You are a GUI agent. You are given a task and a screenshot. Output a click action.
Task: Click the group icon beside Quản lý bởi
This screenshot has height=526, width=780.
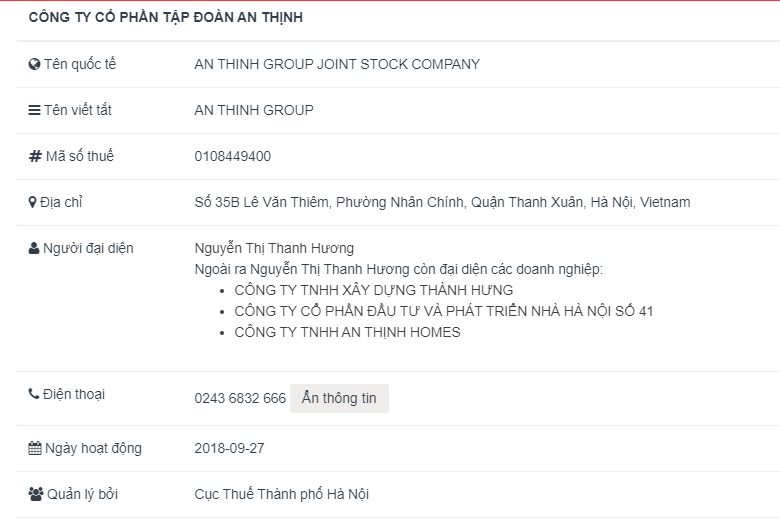(36, 494)
